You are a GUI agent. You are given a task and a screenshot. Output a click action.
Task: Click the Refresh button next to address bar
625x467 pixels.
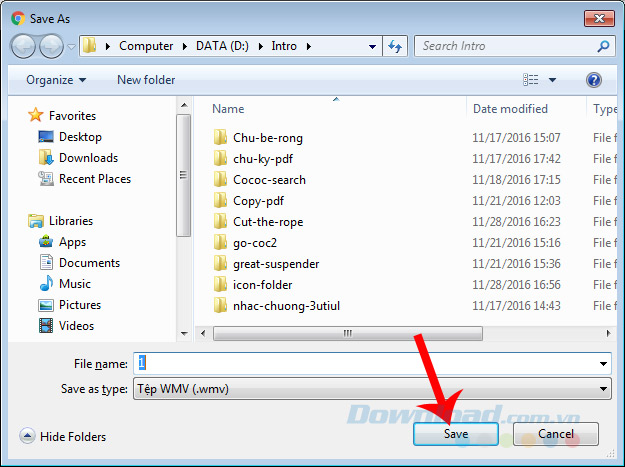[395, 46]
